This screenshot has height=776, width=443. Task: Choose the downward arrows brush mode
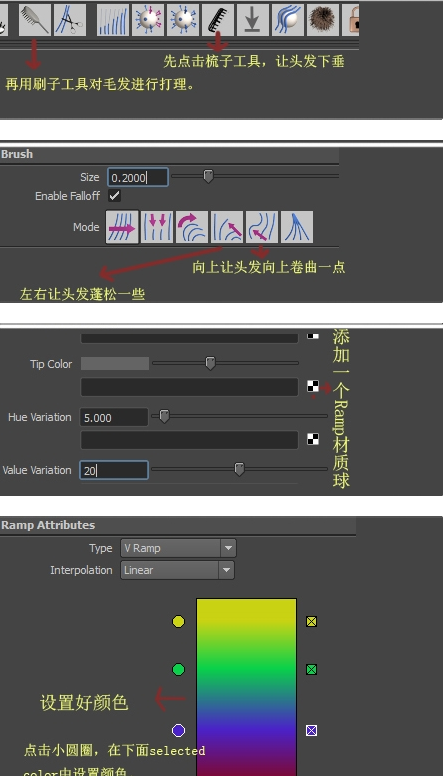pyautogui.click(x=157, y=227)
